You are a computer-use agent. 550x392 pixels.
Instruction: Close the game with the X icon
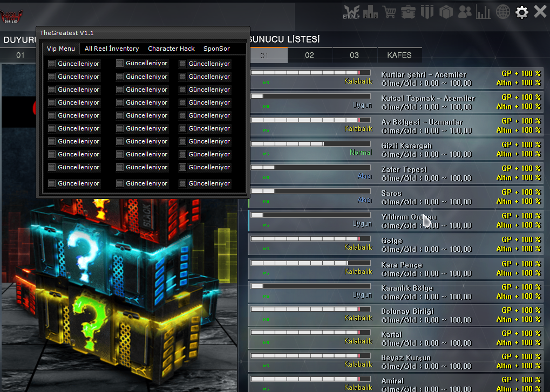tap(540, 12)
